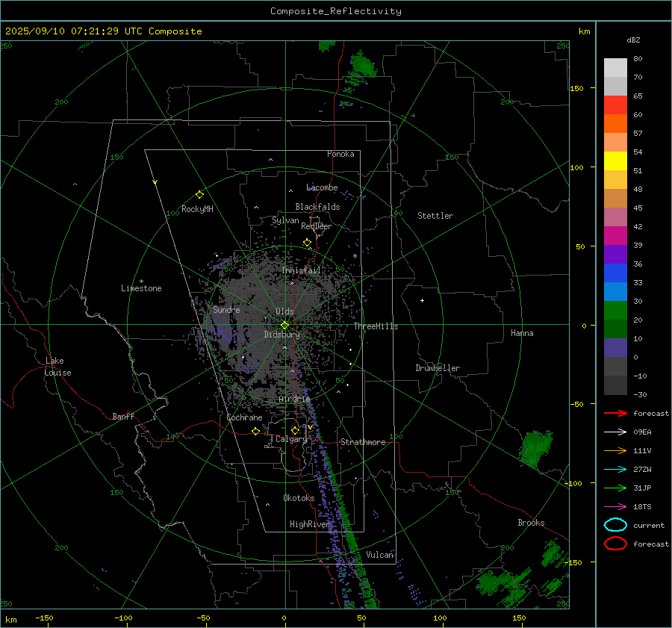This screenshot has height=628, width=672.
Task: Click the Olds city label
Action: tap(284, 311)
